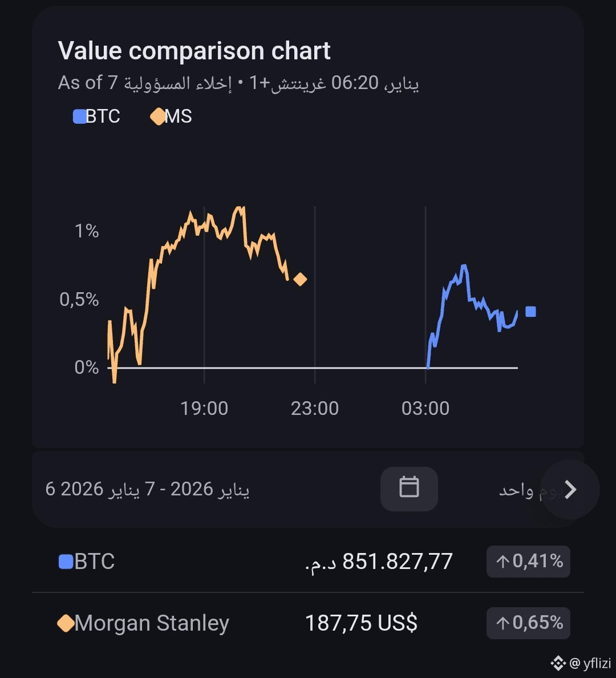616x678 pixels.
Task: Click the 23:00 time axis label
Action: pyautogui.click(x=315, y=409)
